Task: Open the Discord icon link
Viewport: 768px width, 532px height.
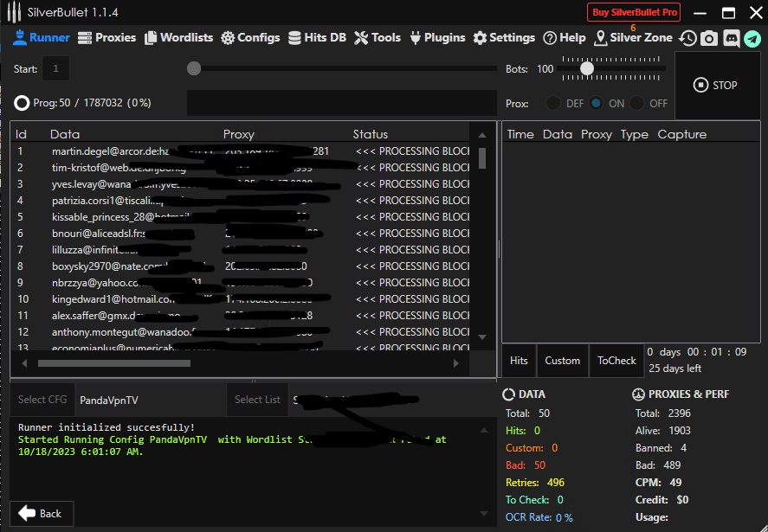Action: point(732,38)
